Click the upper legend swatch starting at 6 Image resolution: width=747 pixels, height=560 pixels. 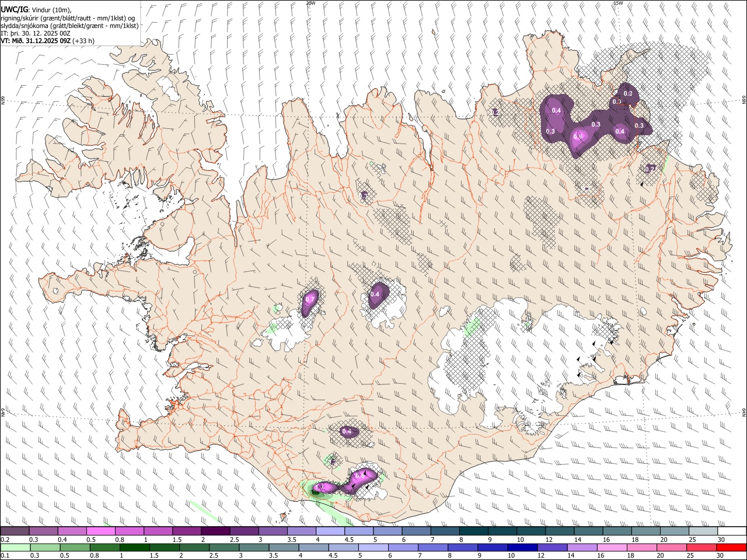(416, 531)
